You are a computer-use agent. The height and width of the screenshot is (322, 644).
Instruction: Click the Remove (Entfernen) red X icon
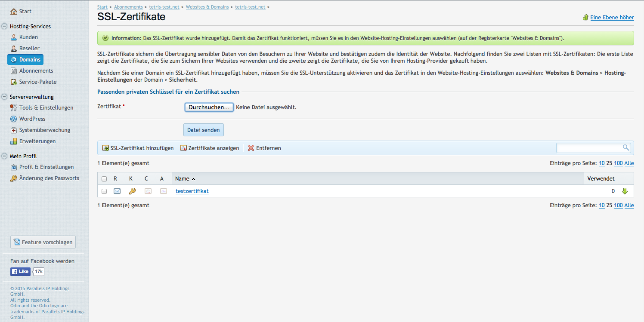[x=251, y=148]
